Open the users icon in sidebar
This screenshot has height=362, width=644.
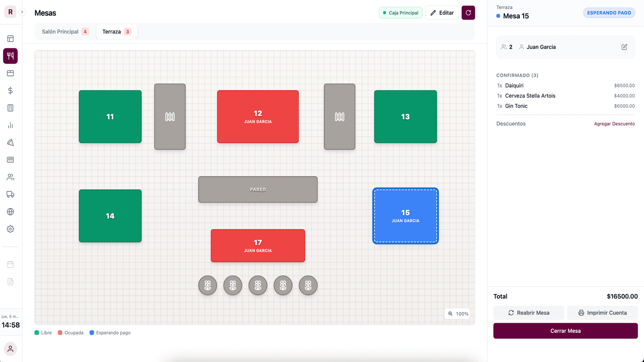[x=10, y=177]
